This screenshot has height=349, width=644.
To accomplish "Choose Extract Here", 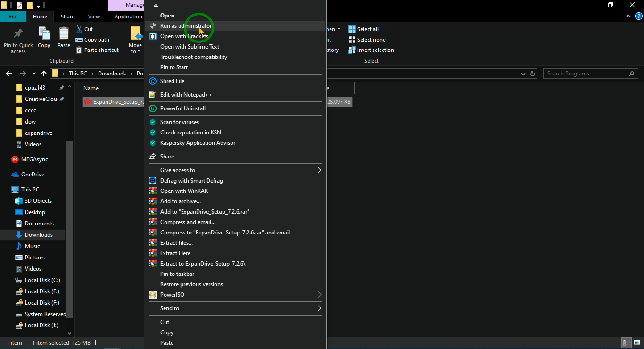I will [x=235, y=253].
